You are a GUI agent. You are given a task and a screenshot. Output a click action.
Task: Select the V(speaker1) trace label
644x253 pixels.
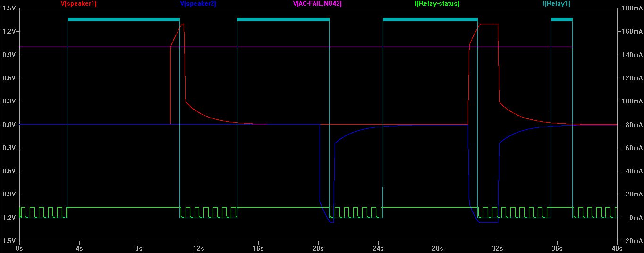tap(79, 4)
